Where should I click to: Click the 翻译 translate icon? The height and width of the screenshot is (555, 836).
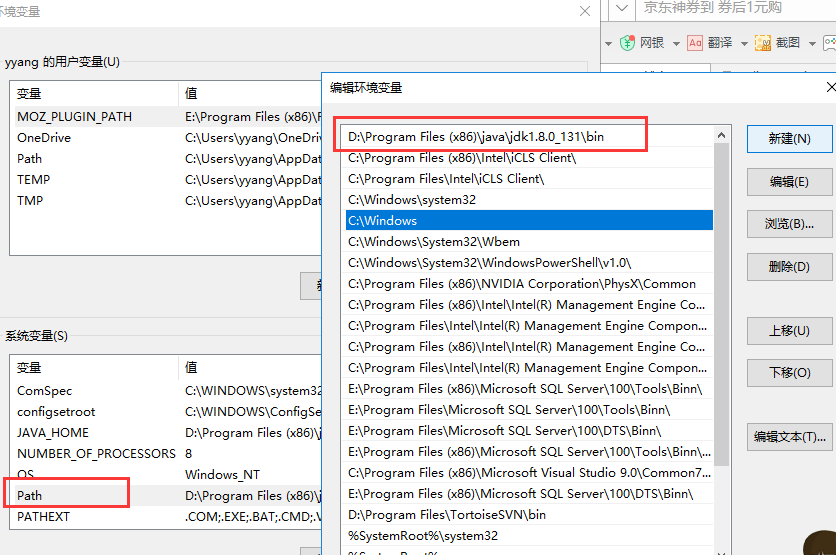coord(695,43)
